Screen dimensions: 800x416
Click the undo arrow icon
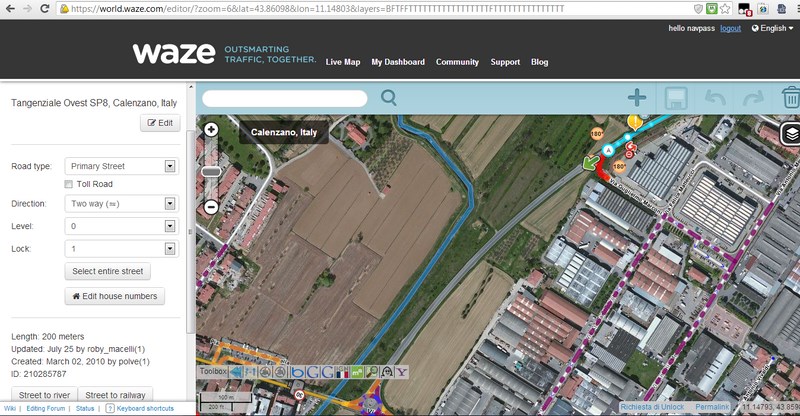(x=715, y=97)
